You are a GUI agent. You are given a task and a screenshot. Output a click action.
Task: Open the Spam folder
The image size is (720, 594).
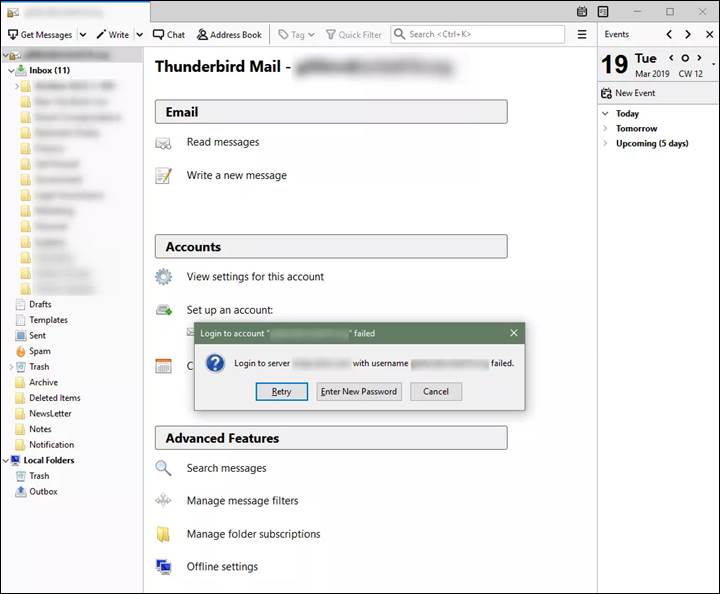(x=40, y=351)
